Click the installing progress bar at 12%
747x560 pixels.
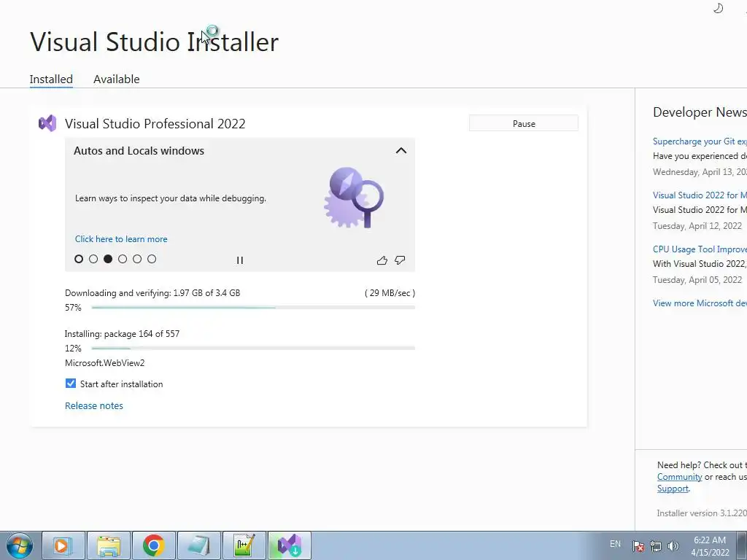253,348
